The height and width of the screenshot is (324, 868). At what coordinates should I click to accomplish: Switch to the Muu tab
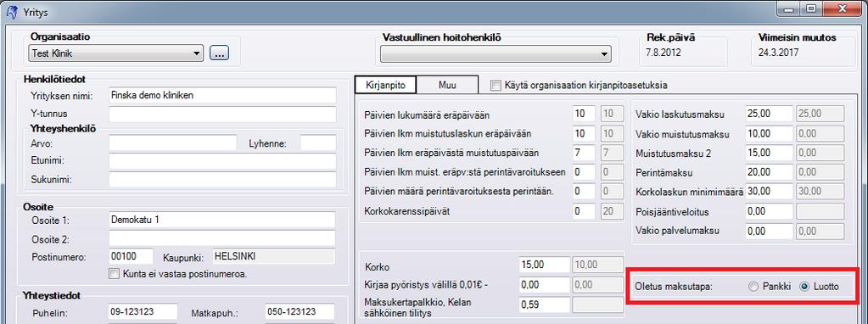pos(447,85)
